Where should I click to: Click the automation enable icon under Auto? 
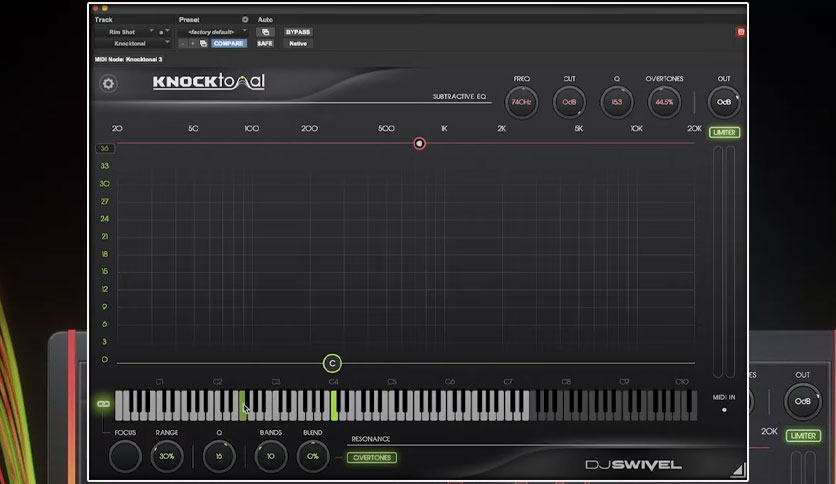pyautogui.click(x=265, y=32)
